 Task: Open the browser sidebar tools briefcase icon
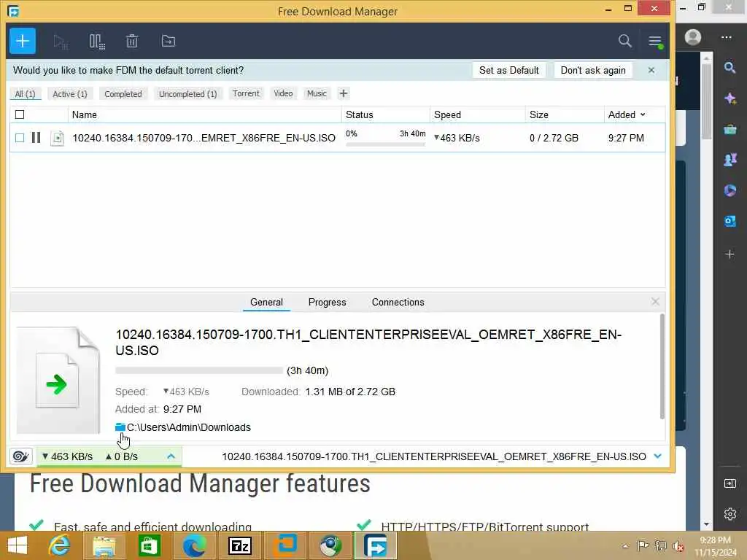coord(729,129)
